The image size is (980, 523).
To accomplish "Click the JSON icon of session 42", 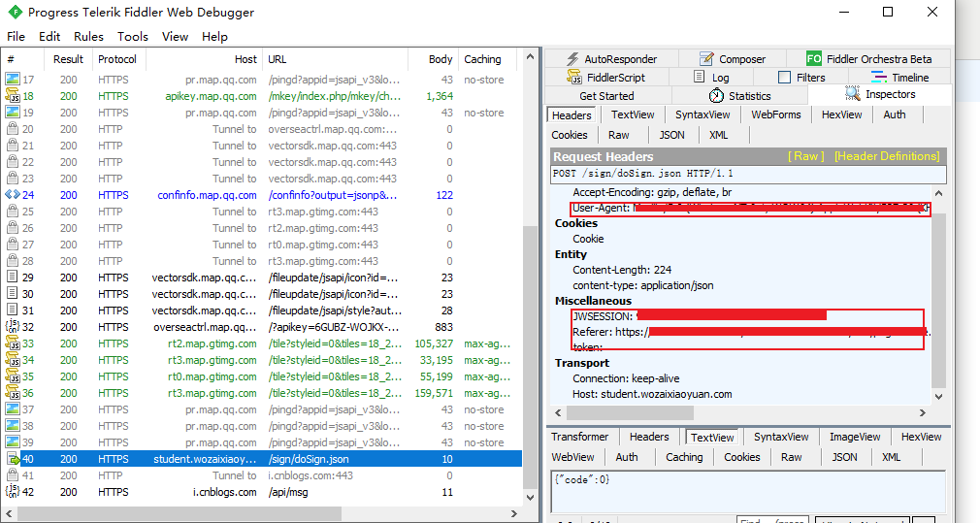I will (x=13, y=492).
